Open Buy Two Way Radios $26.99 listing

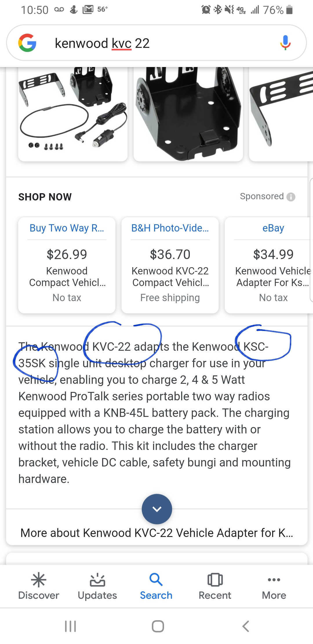point(67,265)
